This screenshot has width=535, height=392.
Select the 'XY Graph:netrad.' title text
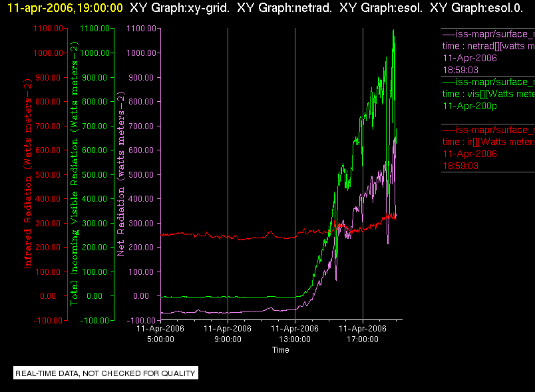(284, 8)
